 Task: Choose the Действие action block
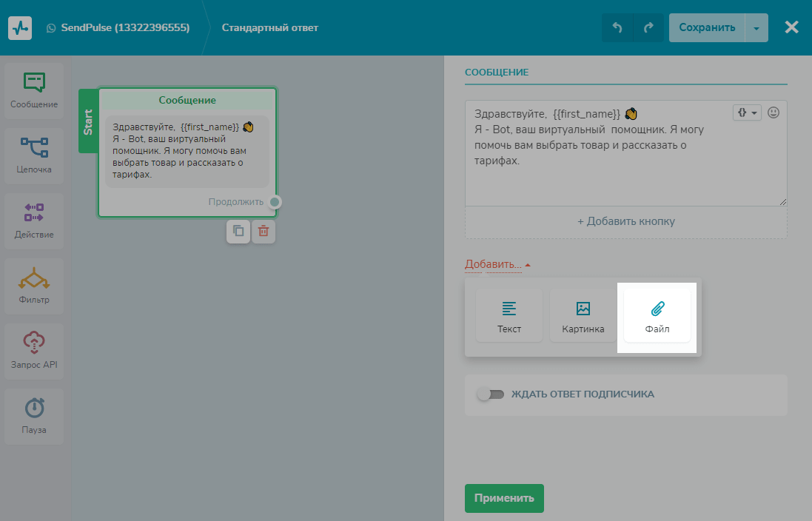pos(34,221)
